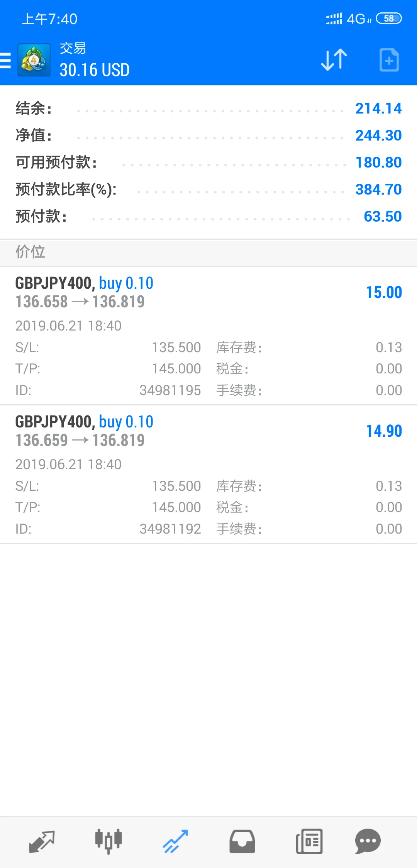Screen dimensions: 417x868
Task: Open the Quotes tab with the arrows icon
Action: pos(42,842)
